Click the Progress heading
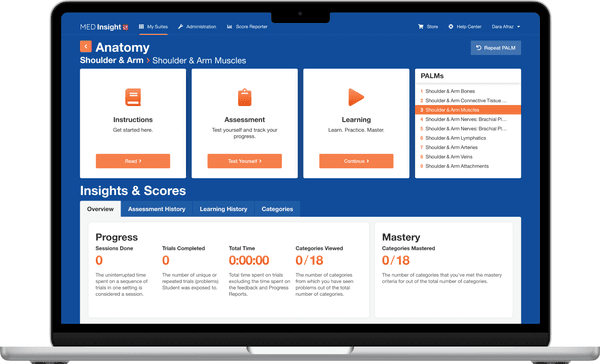 (x=117, y=237)
